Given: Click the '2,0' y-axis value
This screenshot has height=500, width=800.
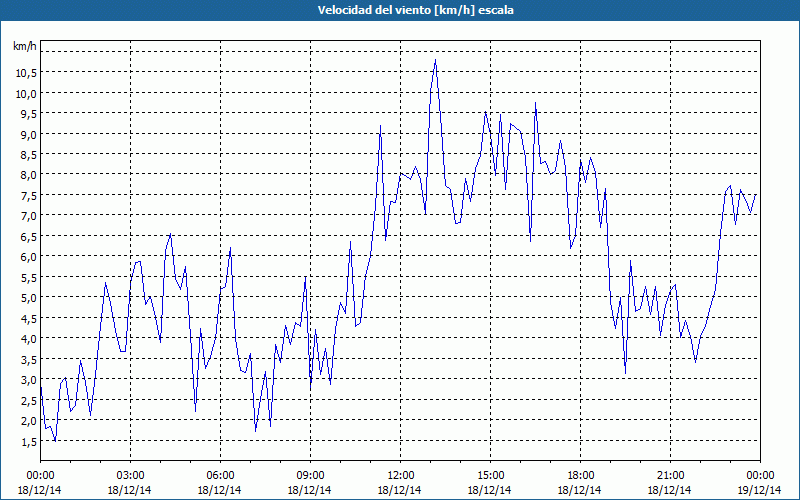Looking at the screenshot, I should [29, 420].
